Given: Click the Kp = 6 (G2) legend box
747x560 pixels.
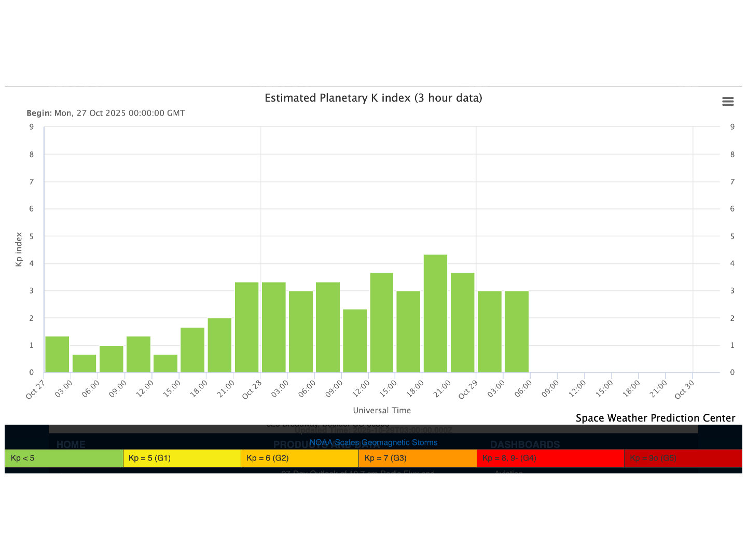Looking at the screenshot, I should pyautogui.click(x=299, y=458).
